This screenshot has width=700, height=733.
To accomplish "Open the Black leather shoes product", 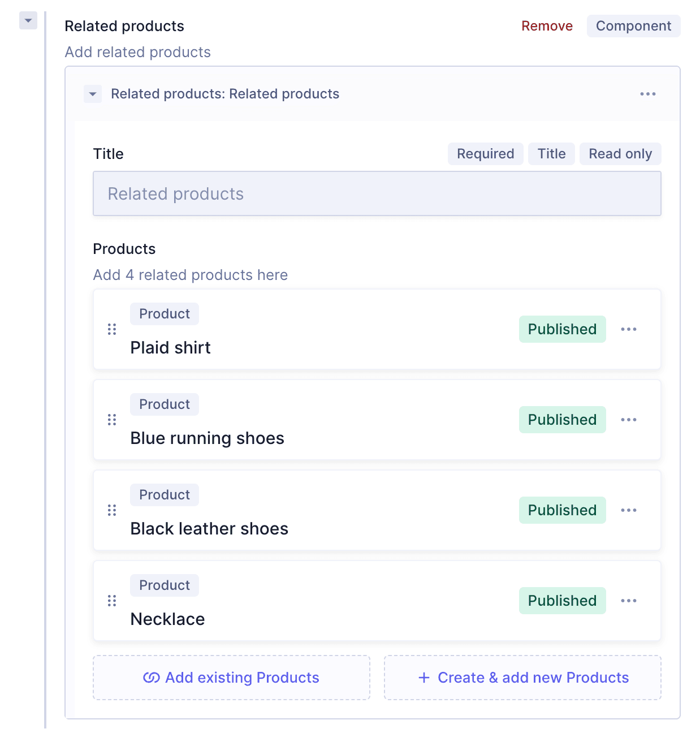I will 209,529.
